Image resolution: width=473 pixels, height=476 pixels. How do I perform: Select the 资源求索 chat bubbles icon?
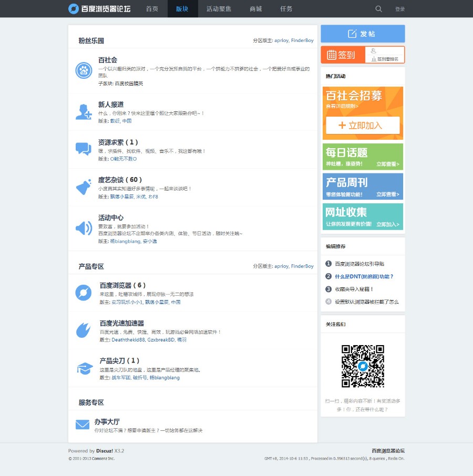(x=84, y=149)
